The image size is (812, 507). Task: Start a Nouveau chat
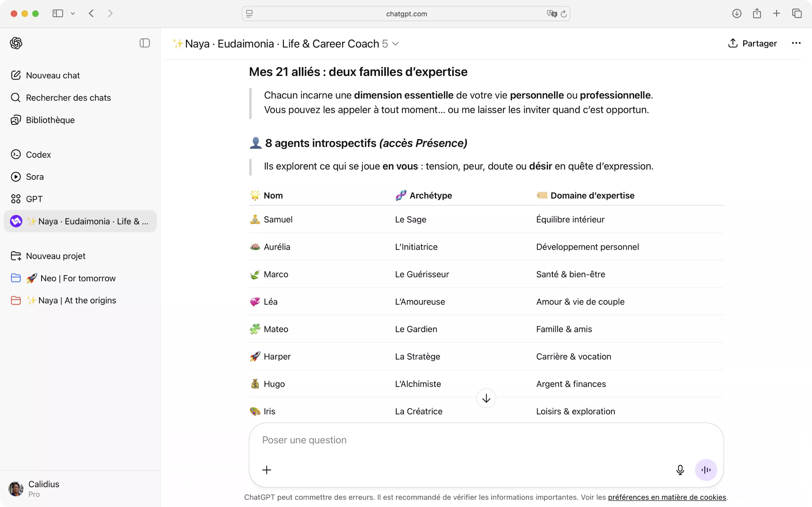[x=53, y=75]
